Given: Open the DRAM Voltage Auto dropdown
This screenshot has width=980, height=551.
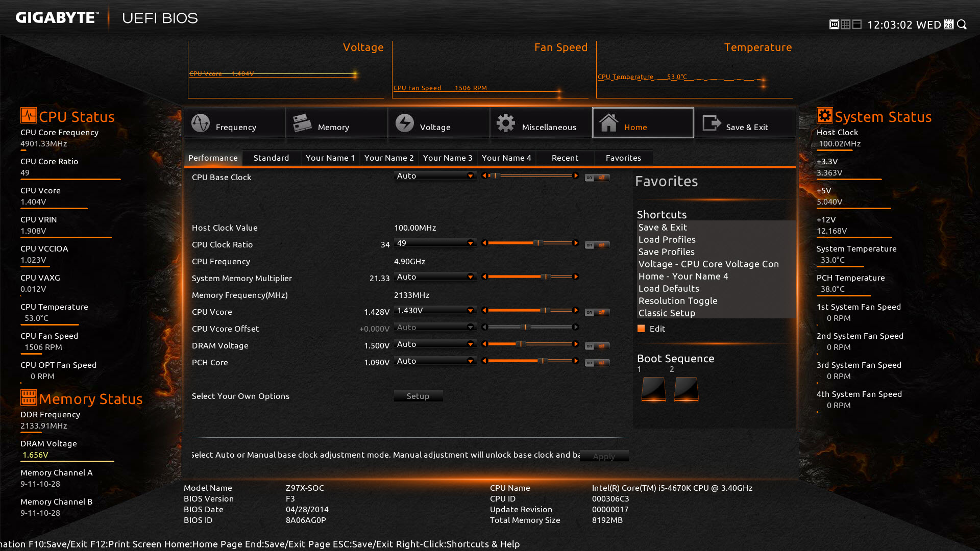Looking at the screenshot, I should (435, 344).
